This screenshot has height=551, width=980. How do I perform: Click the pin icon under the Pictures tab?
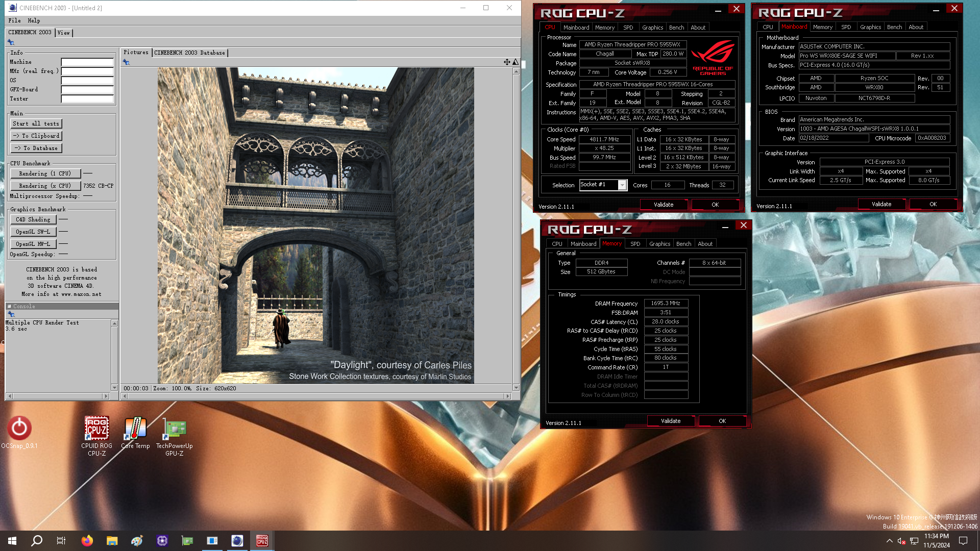click(127, 62)
